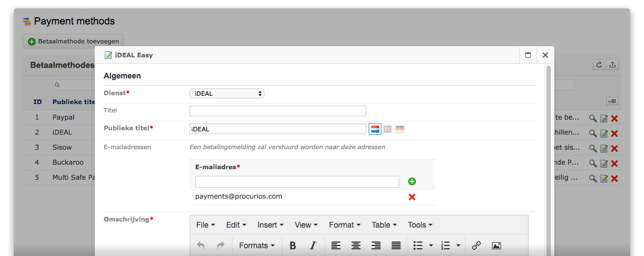This screenshot has height=256, width=644.
Task: Edit the Sisow payment method
Action: (604, 149)
